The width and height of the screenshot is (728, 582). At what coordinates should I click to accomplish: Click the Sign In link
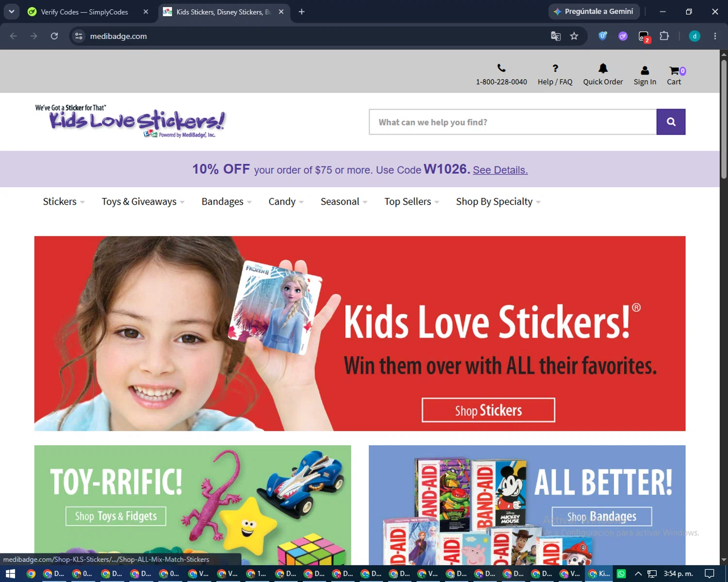tap(645, 82)
